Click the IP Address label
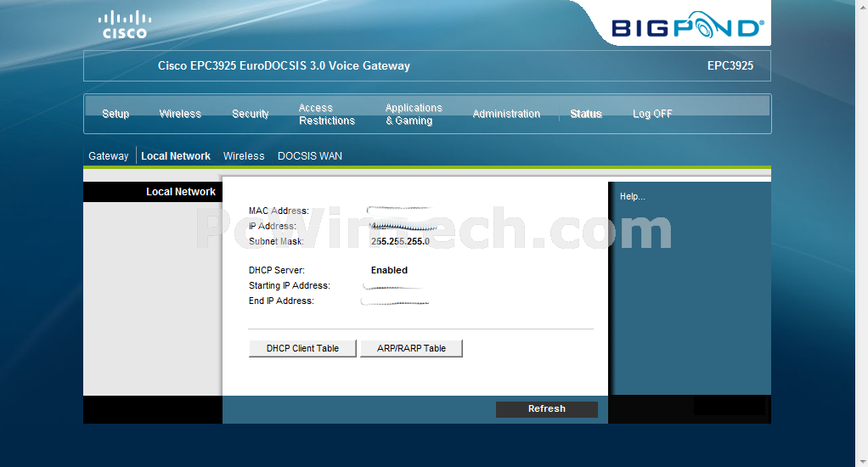 [x=273, y=226]
